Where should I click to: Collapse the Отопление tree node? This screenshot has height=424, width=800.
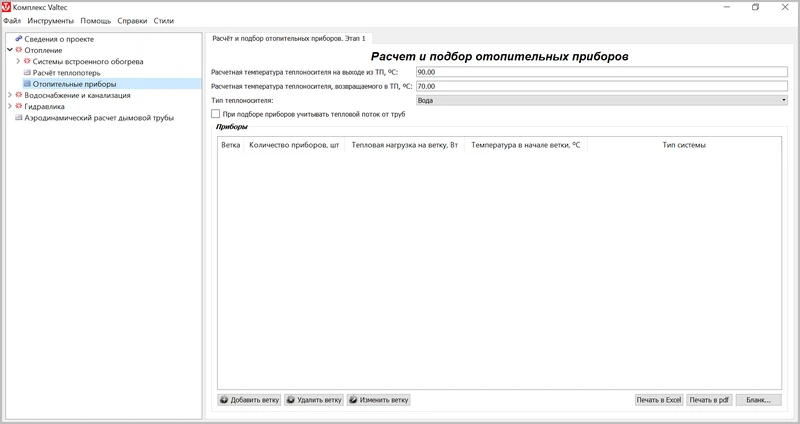pyautogui.click(x=9, y=50)
